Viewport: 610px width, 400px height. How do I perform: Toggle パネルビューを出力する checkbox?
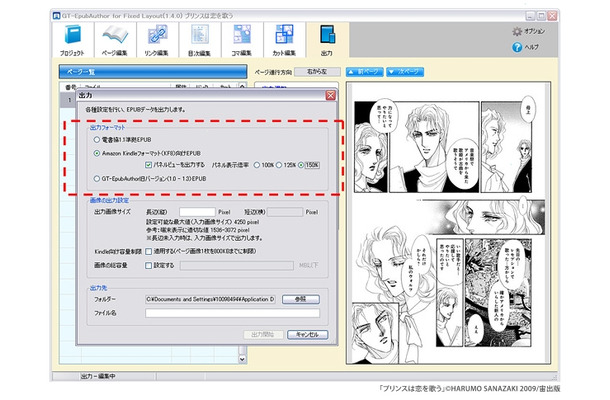[148, 165]
